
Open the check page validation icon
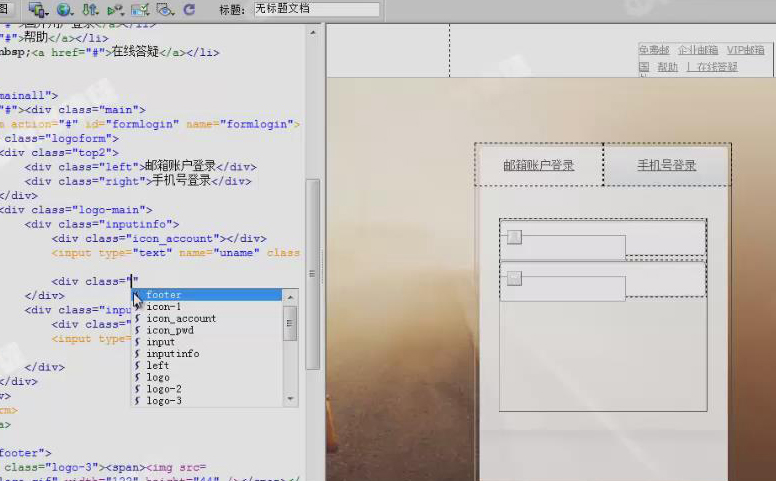click(141, 9)
